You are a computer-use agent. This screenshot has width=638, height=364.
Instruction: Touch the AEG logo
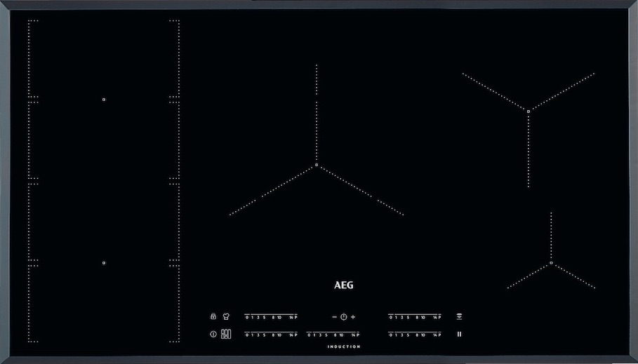click(x=343, y=285)
